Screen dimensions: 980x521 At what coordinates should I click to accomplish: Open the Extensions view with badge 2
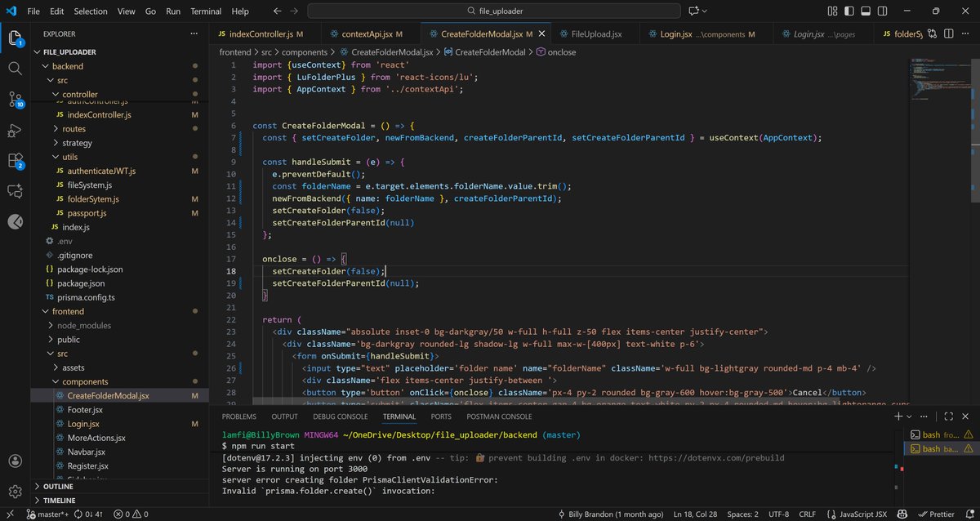(15, 161)
